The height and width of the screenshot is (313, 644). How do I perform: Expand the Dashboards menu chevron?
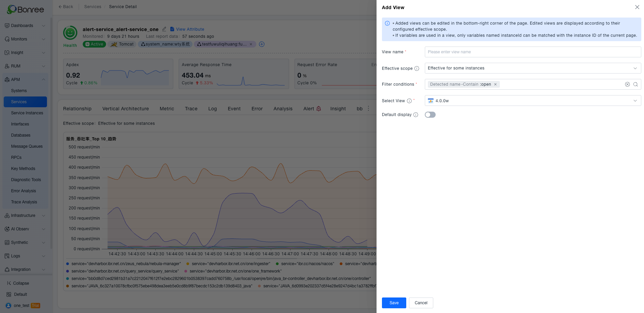(x=44, y=26)
